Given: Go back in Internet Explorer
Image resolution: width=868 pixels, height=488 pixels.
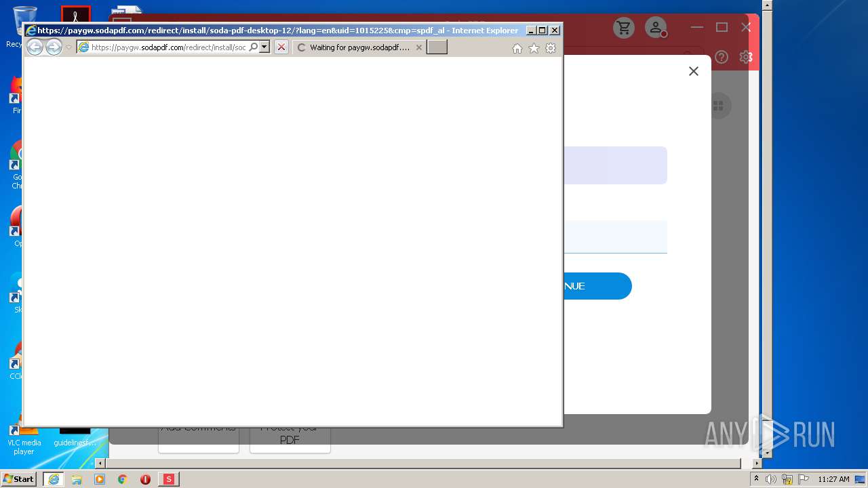Looking at the screenshot, I should [35, 47].
